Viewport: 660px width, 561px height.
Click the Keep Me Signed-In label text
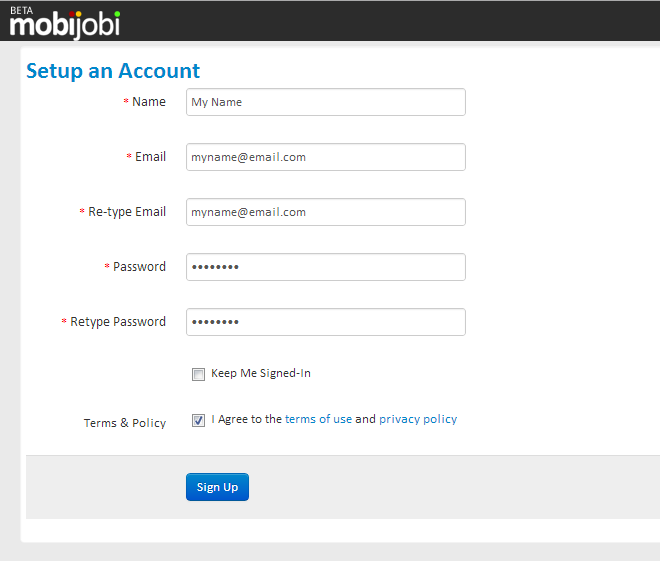pyautogui.click(x=260, y=374)
